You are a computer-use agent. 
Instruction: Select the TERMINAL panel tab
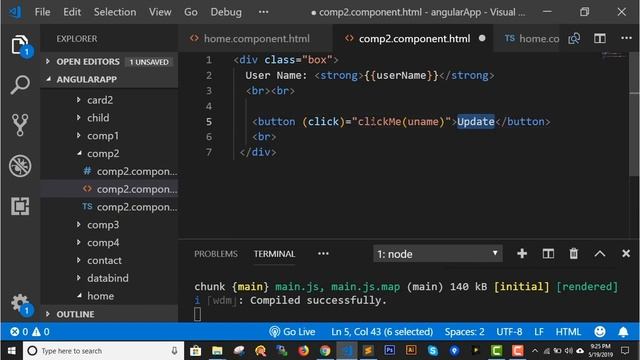pos(274,254)
